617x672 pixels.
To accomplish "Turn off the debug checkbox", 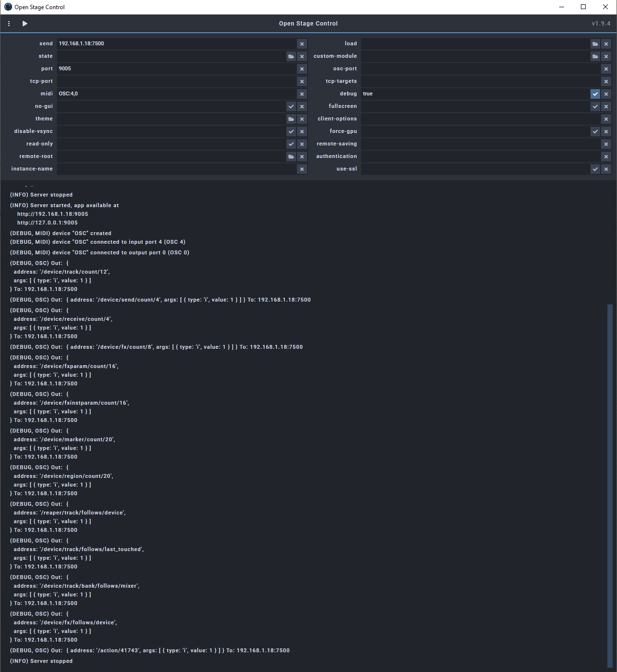I will point(595,94).
